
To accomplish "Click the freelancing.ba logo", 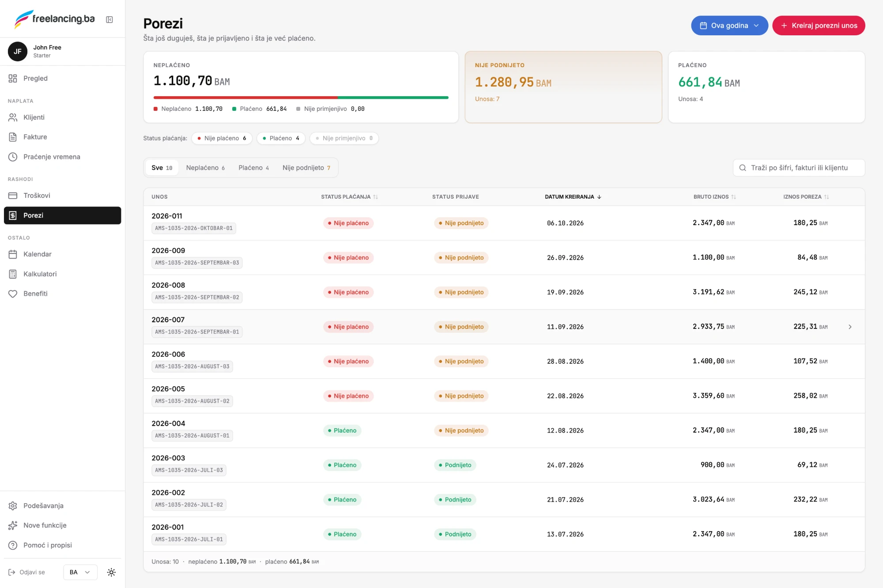I will point(54,19).
